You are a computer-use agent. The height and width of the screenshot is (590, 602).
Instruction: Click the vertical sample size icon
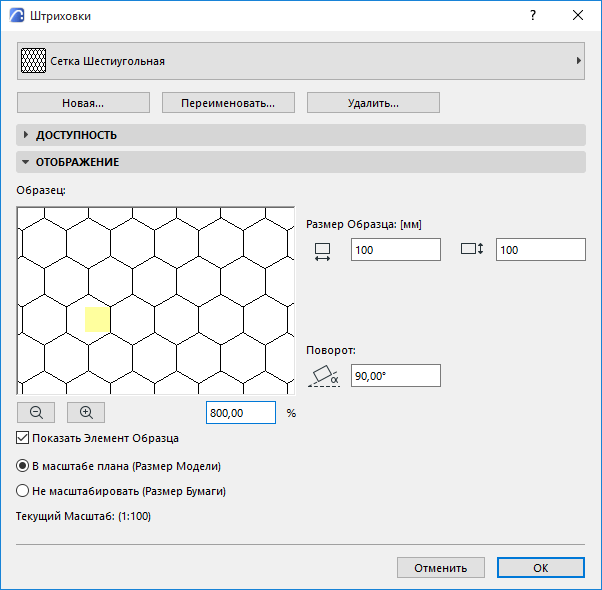[472, 249]
